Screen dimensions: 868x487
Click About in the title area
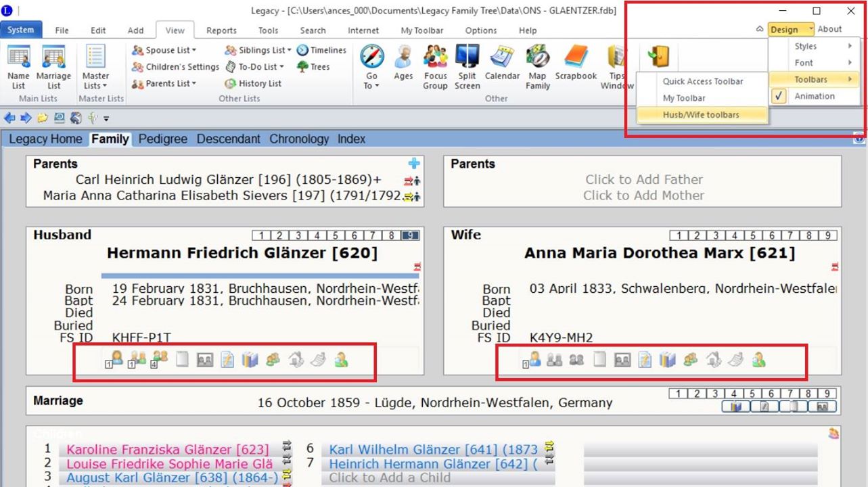point(829,29)
